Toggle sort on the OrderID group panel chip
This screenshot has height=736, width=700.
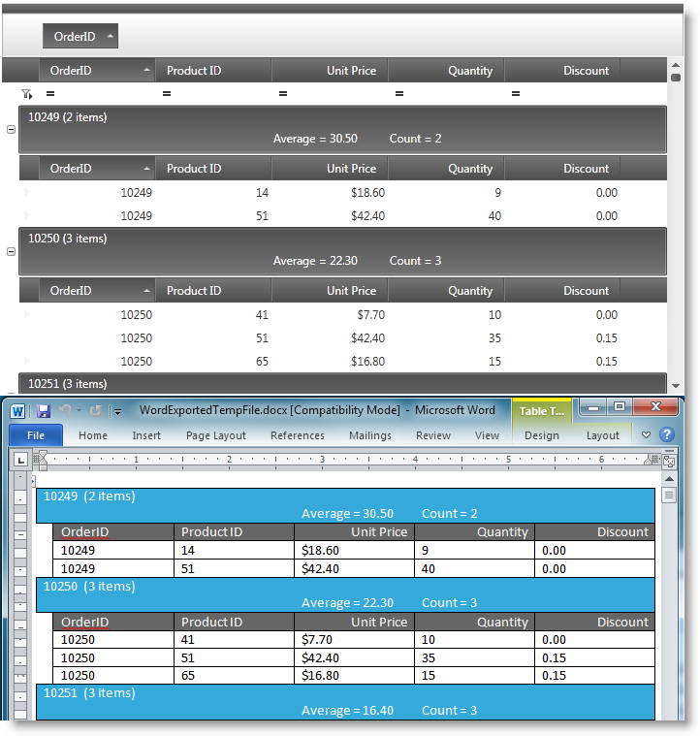tap(80, 37)
